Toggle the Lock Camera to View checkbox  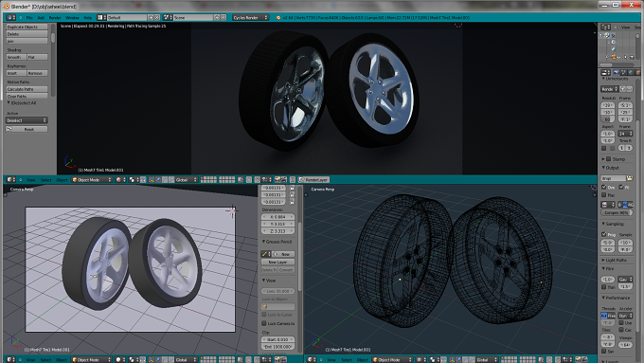coord(264,323)
